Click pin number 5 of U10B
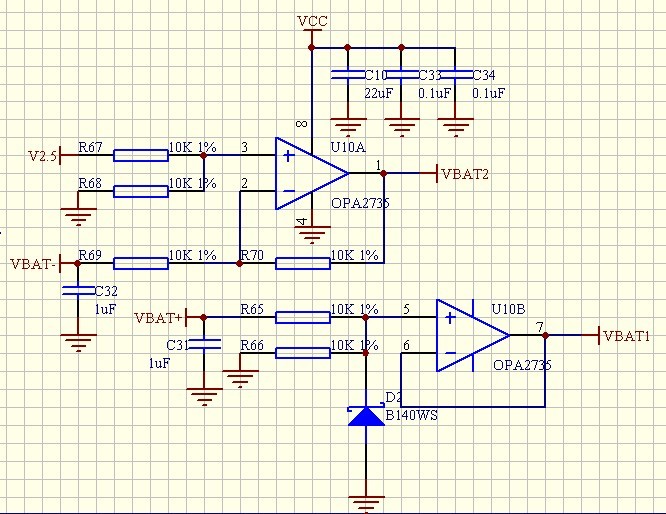 [406, 309]
